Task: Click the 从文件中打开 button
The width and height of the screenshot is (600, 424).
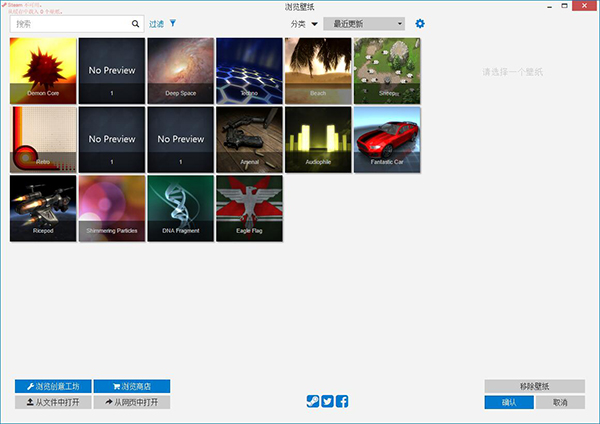Action: coord(53,402)
